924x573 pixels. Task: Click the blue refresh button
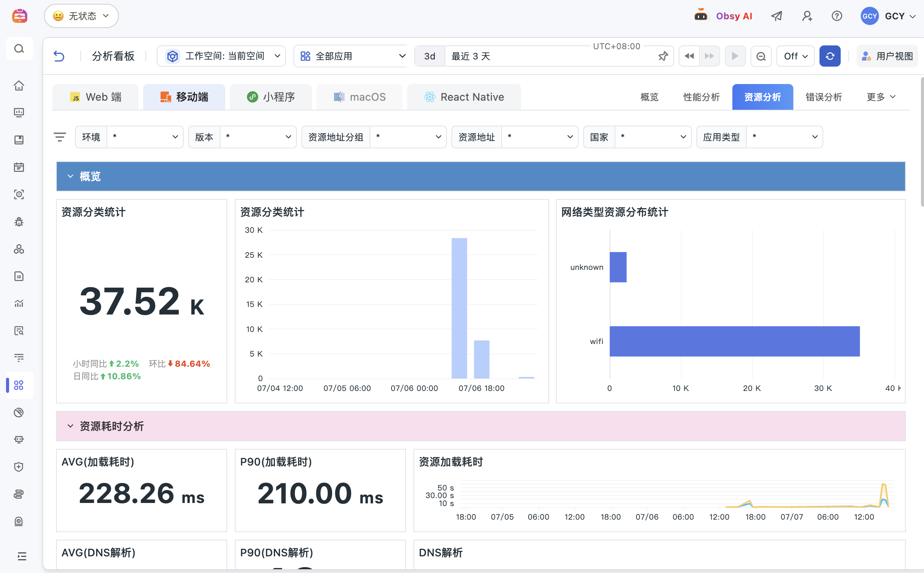(x=830, y=56)
